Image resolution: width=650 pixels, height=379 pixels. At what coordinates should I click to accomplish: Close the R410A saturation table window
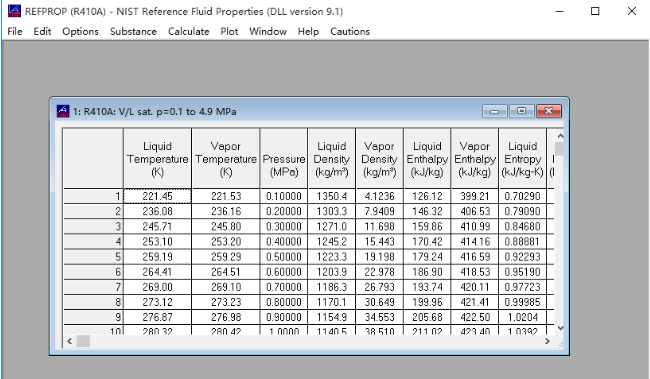click(549, 111)
